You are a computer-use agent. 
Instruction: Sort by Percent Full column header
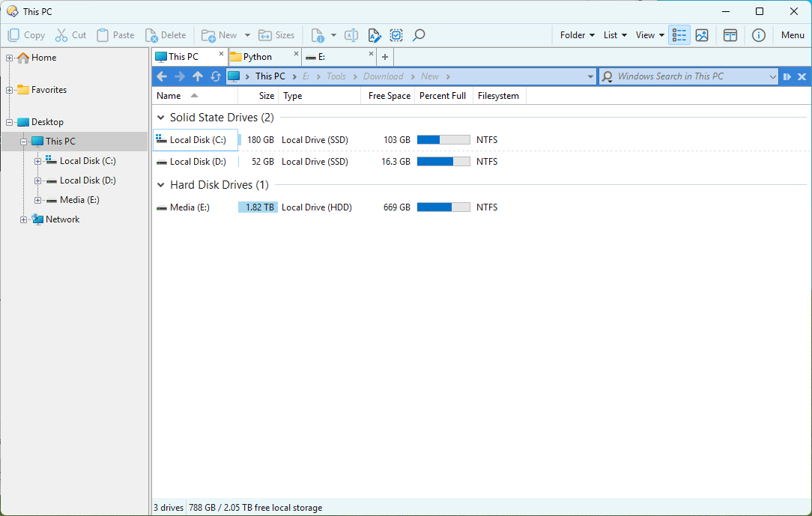tap(443, 96)
